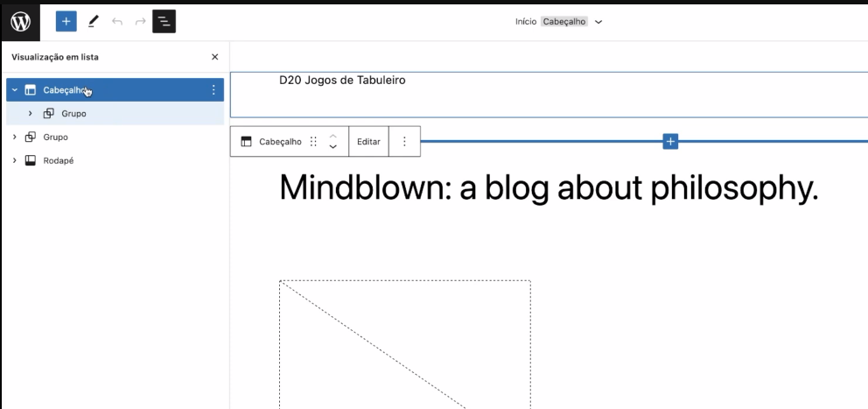Viewport: 868px width, 409px height.
Task: Click the group icon of the nested Grupo
Action: click(49, 113)
